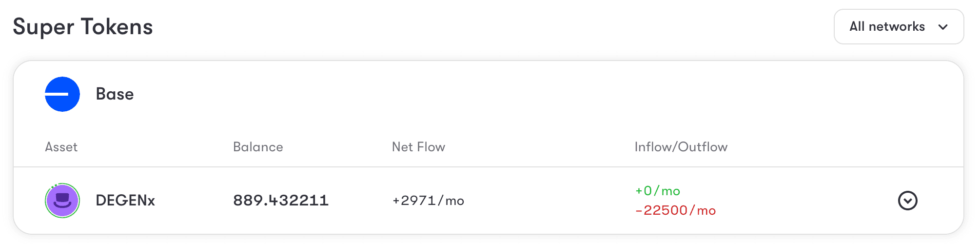980x244 pixels.
Task: Click the blue Base network icon
Action: tap(62, 94)
